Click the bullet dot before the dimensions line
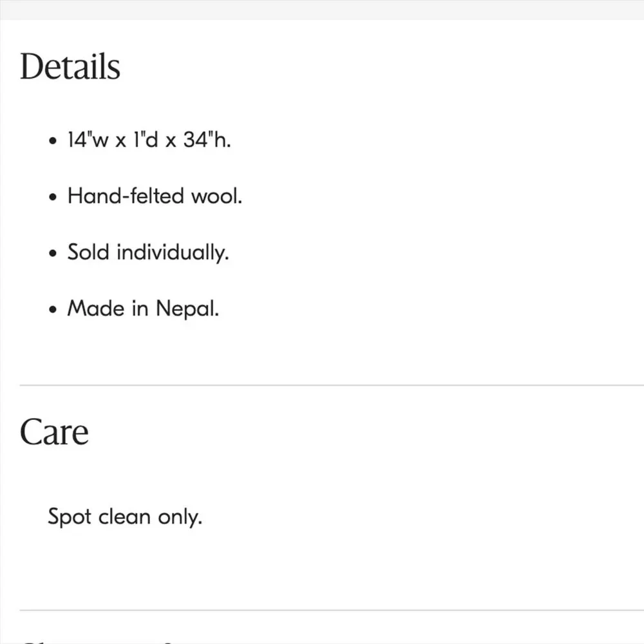 tap(53, 141)
